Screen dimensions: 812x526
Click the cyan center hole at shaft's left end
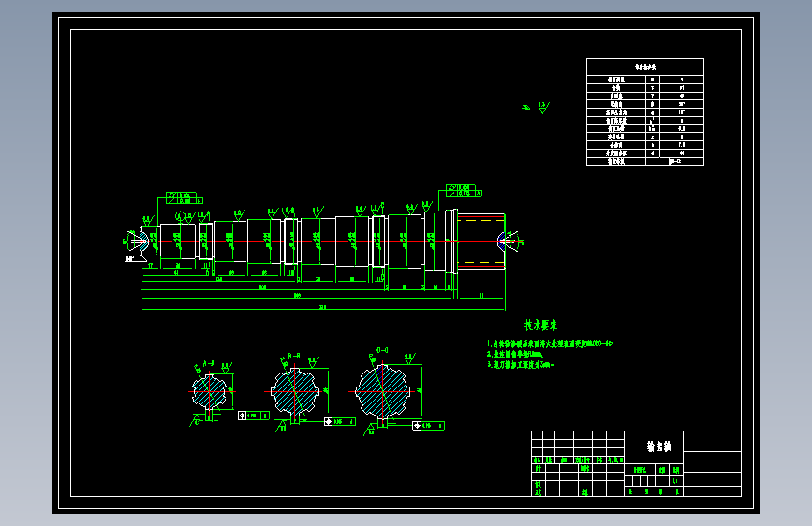tap(143, 241)
